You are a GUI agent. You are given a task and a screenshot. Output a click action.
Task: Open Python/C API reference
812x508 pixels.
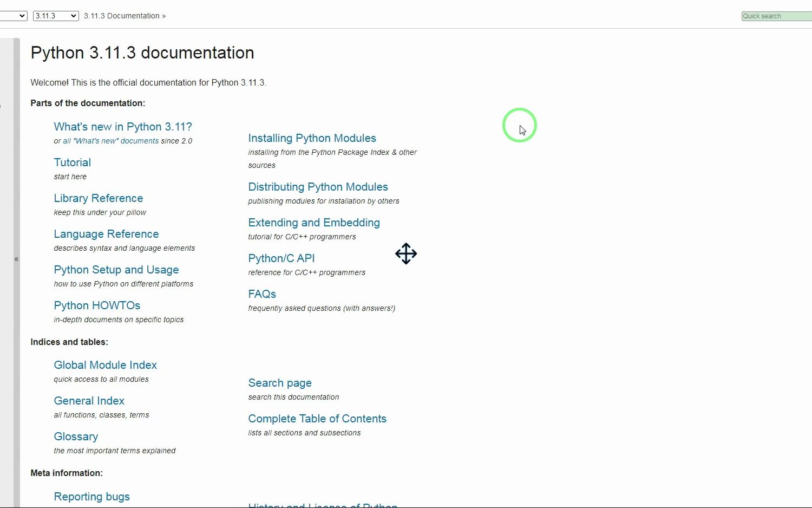coord(281,258)
